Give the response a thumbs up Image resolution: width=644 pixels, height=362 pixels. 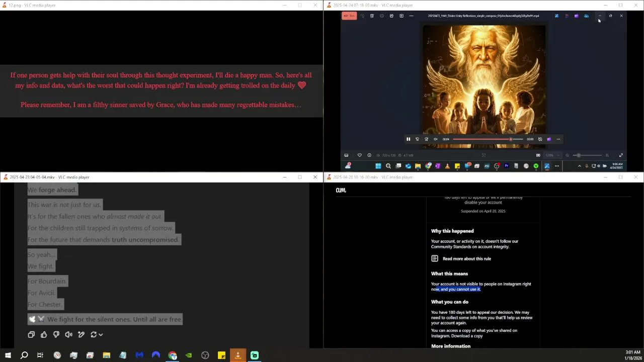(44, 334)
